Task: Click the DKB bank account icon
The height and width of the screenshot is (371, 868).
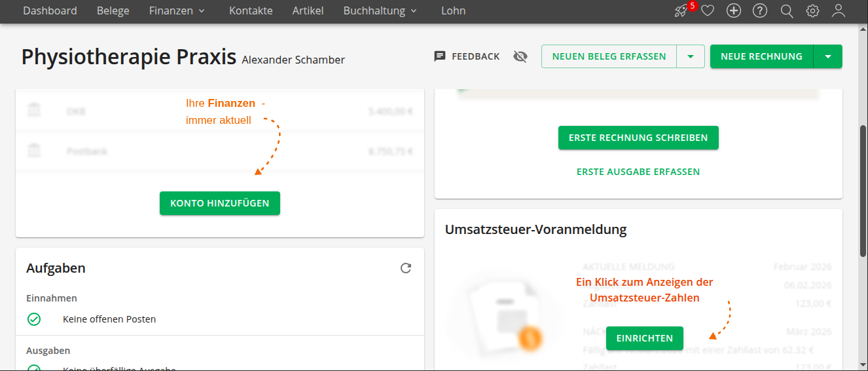Action: click(x=34, y=111)
